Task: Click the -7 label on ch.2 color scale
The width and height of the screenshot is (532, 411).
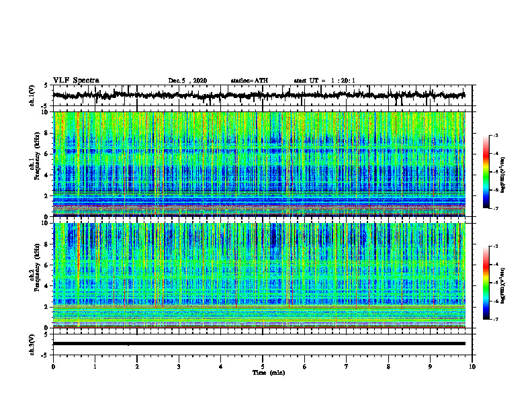Action: [x=495, y=320]
